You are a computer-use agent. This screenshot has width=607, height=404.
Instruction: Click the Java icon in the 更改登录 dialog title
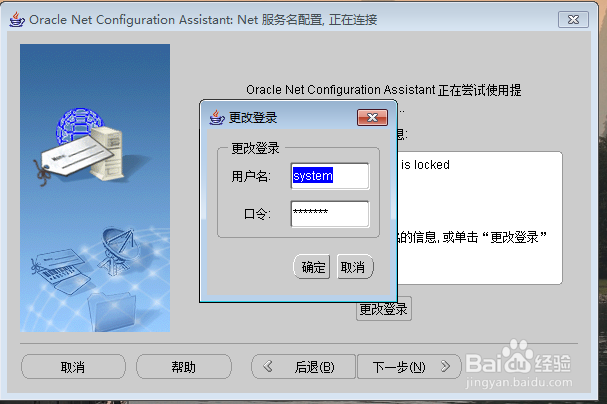coord(216,117)
